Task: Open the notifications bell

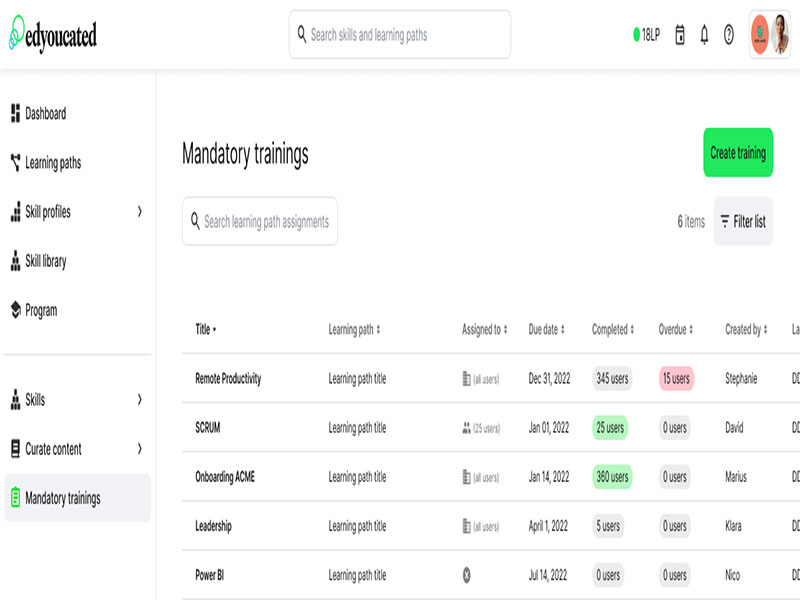Action: (704, 35)
